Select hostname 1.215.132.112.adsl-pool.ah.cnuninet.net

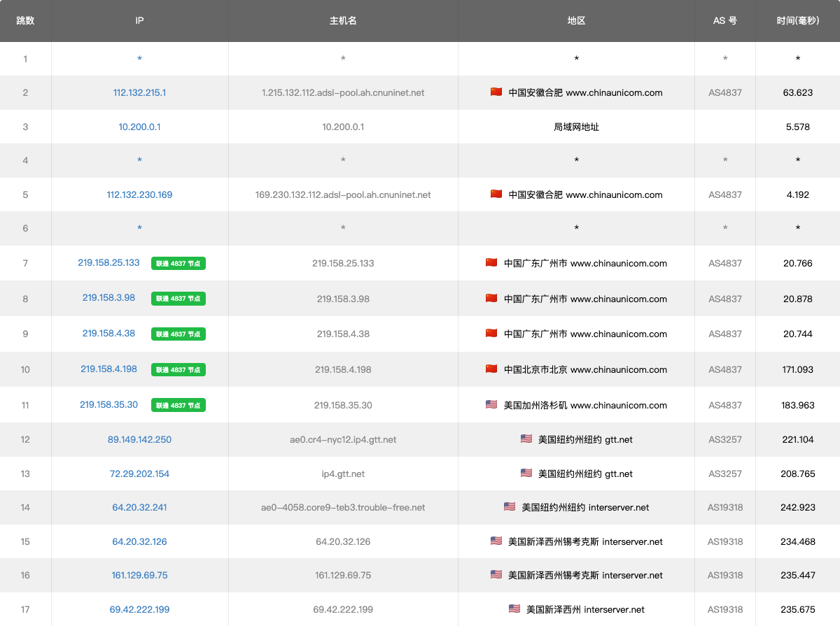click(x=343, y=92)
